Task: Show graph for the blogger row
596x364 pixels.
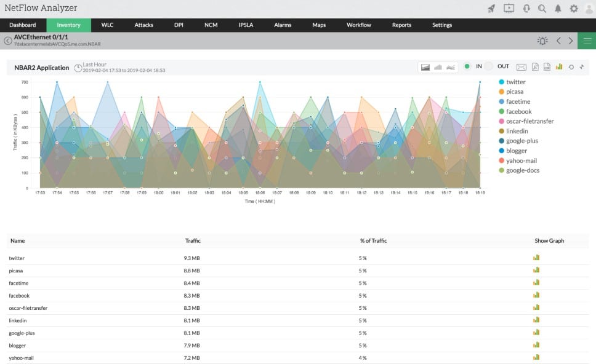Action: click(536, 345)
